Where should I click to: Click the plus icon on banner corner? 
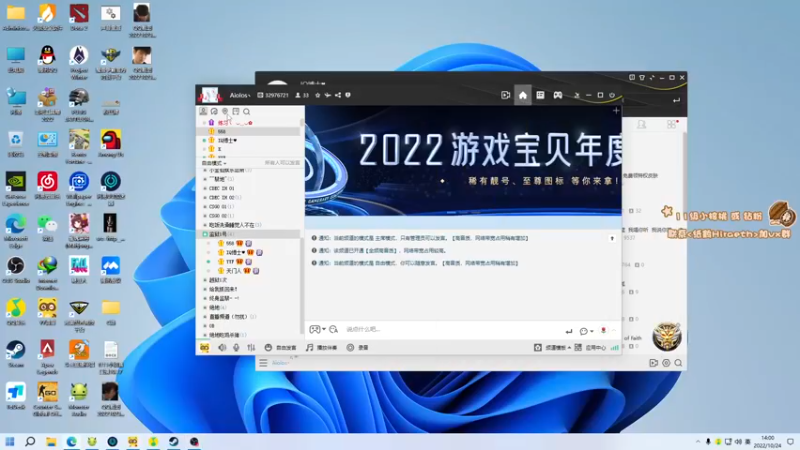click(x=616, y=111)
